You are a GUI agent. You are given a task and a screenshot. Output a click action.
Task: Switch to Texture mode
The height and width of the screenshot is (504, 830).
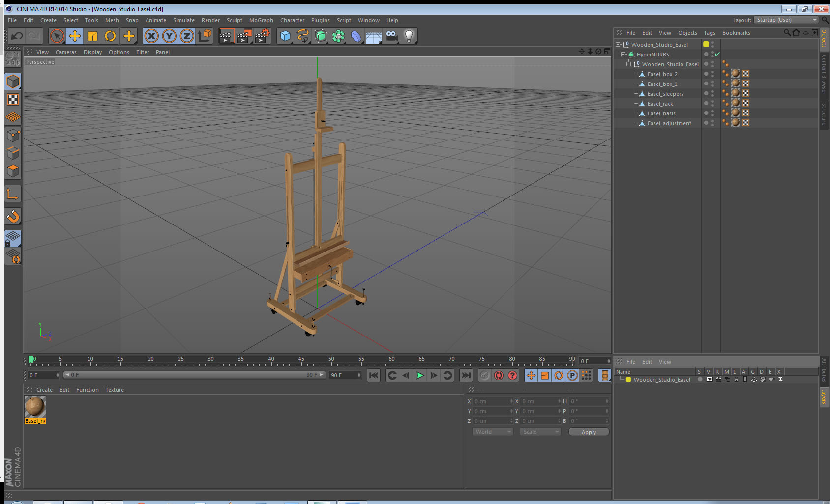pos(13,100)
